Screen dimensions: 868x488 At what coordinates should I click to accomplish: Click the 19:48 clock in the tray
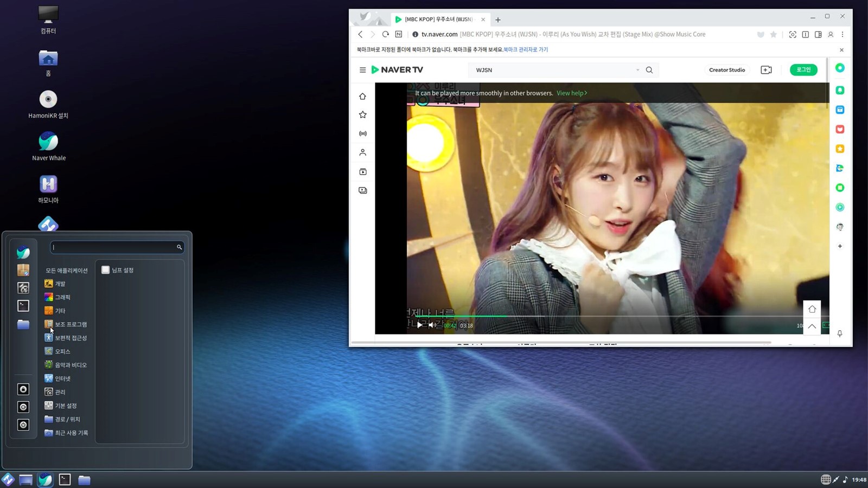[x=859, y=480]
